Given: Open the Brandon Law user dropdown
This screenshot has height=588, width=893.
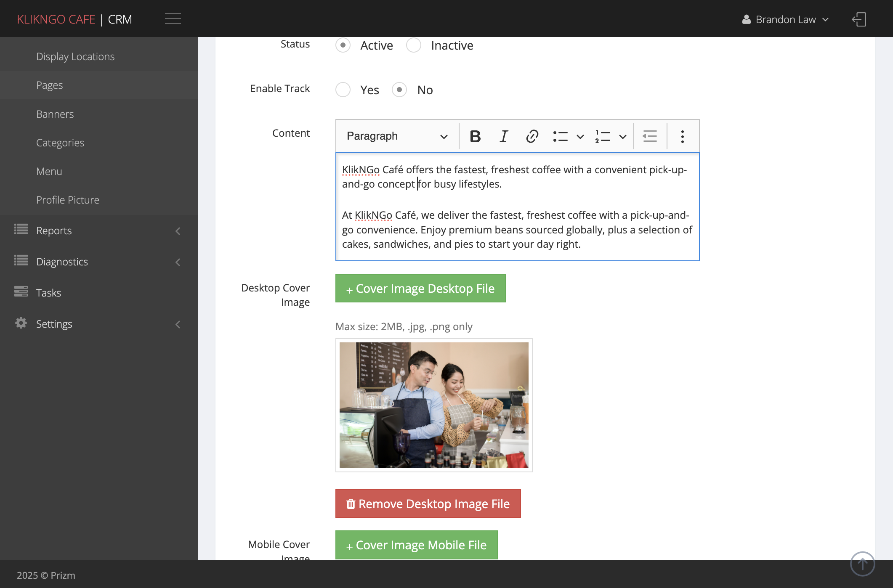Looking at the screenshot, I should point(785,19).
